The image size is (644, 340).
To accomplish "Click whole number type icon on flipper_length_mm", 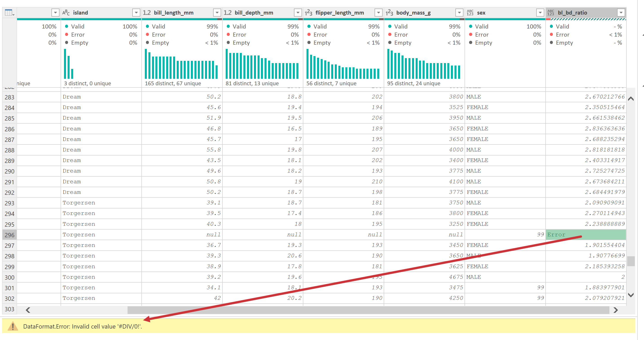I will click(x=308, y=13).
